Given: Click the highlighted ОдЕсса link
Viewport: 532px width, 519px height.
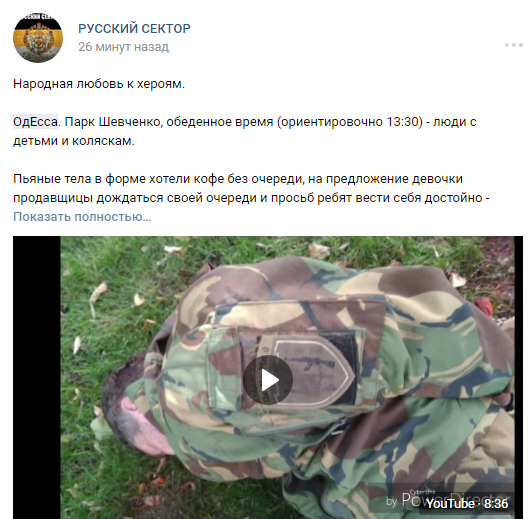Looking at the screenshot, I should [35, 122].
